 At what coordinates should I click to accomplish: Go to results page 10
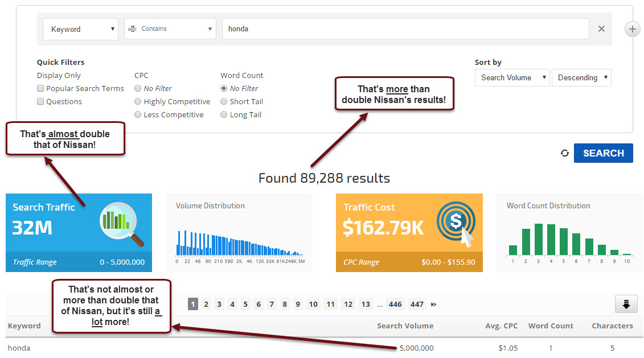tap(313, 304)
